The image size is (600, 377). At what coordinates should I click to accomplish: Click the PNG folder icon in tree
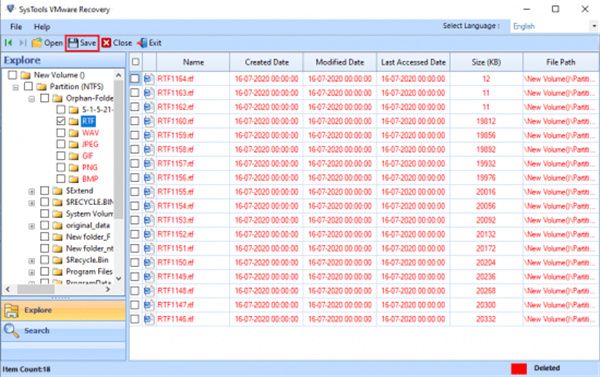coord(73,168)
